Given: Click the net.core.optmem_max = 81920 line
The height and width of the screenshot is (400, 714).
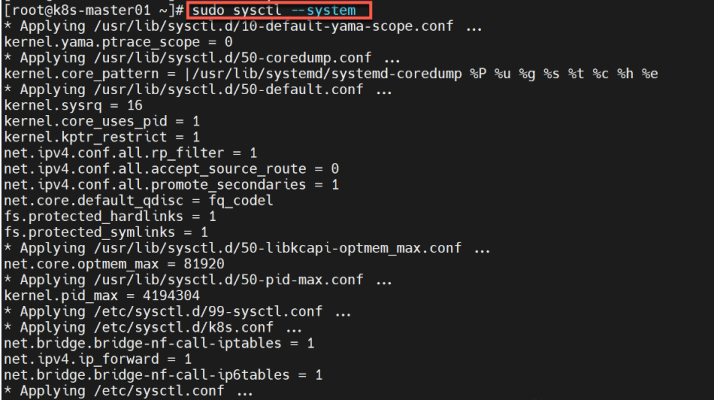Looking at the screenshot, I should [x=114, y=264].
